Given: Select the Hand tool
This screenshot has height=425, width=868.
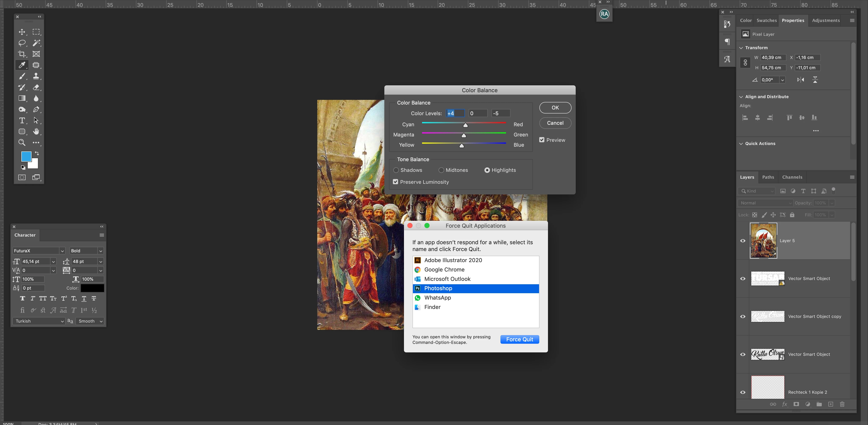Looking at the screenshot, I should click(x=36, y=131).
